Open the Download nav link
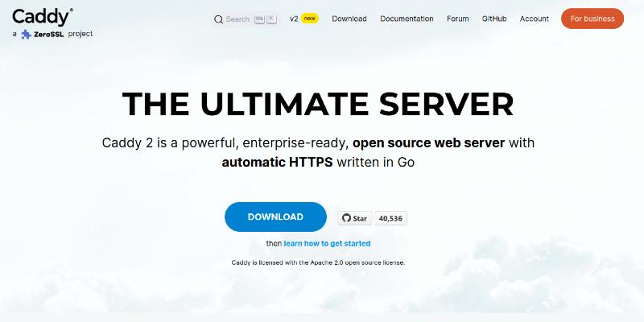 [349, 19]
